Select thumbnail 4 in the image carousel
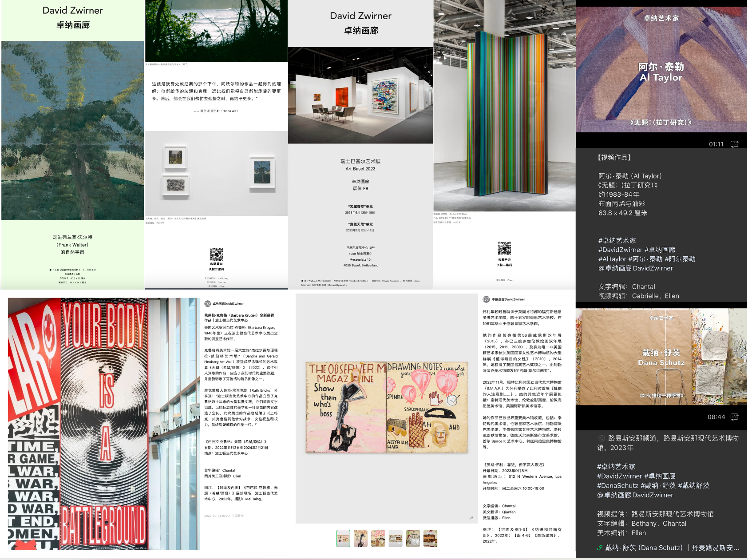This screenshot has width=748, height=560. pyautogui.click(x=396, y=538)
